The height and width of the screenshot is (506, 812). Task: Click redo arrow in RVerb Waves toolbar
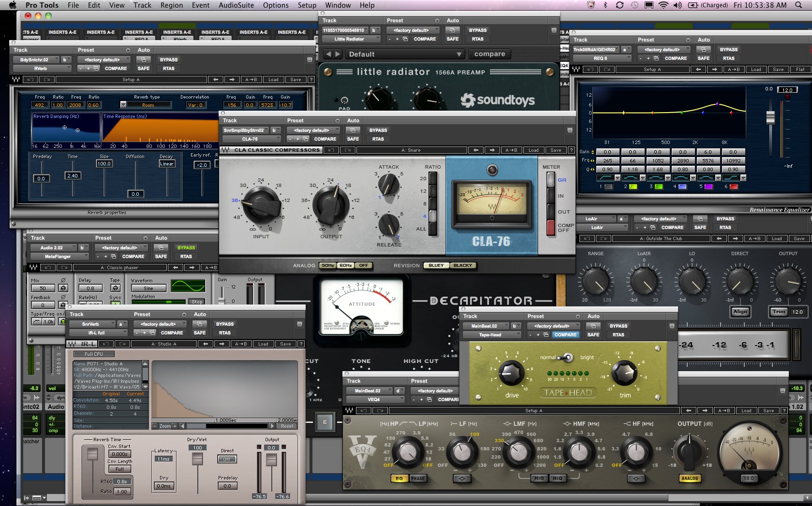point(47,79)
